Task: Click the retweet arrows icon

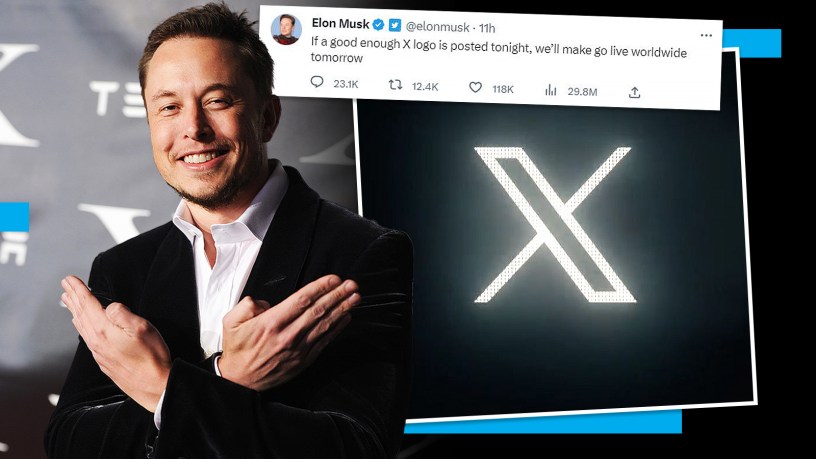Action: coord(396,84)
